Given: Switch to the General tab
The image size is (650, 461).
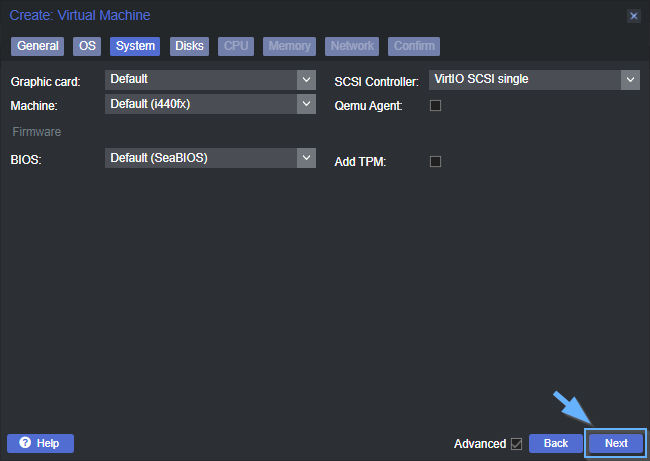Looking at the screenshot, I should pos(38,46).
